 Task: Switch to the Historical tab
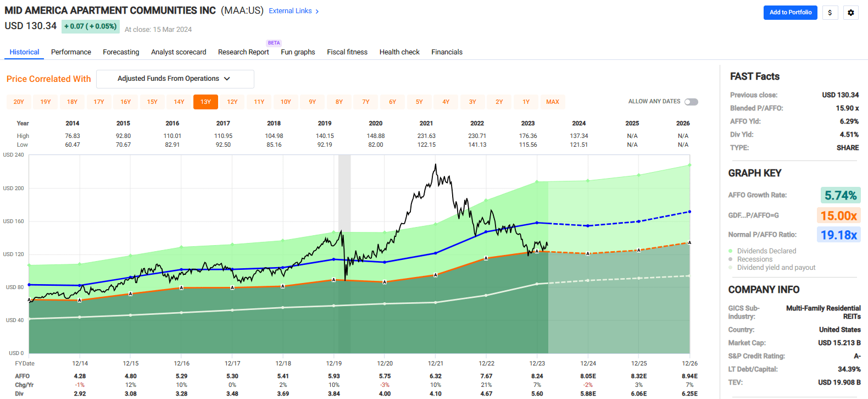[24, 52]
